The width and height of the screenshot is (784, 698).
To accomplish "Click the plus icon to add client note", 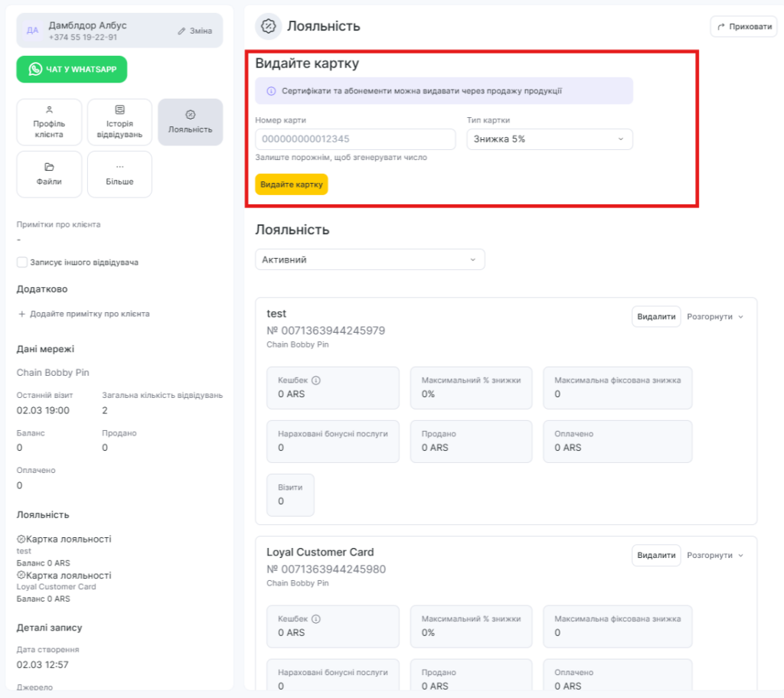I will [x=21, y=314].
